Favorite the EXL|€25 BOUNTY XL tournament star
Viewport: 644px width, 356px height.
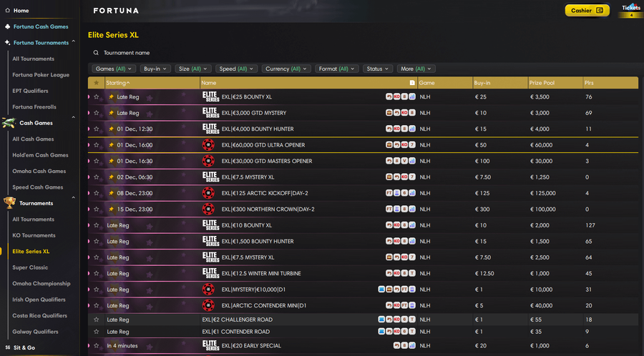coord(97,97)
